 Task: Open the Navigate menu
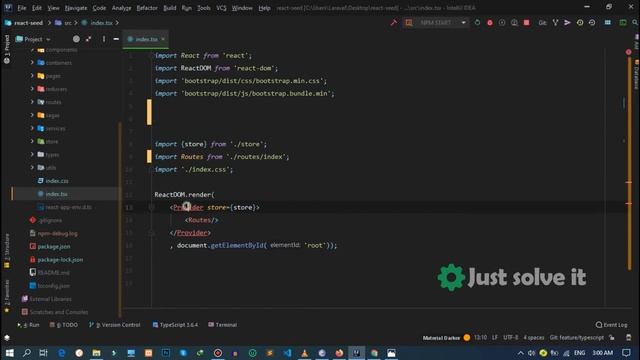tap(76, 8)
